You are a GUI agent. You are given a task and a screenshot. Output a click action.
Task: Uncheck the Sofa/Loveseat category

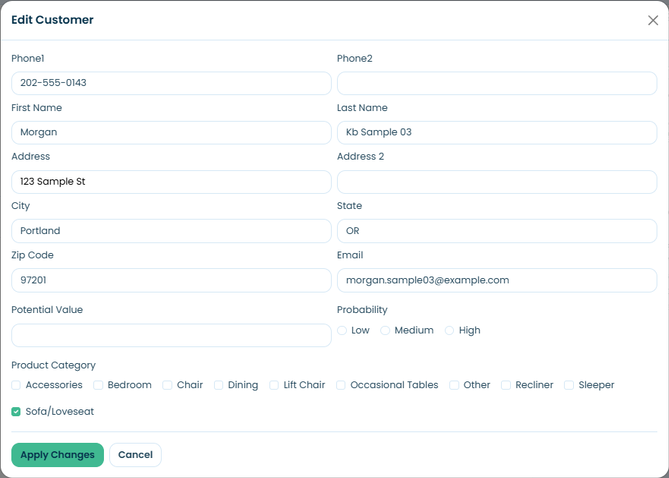pos(16,411)
